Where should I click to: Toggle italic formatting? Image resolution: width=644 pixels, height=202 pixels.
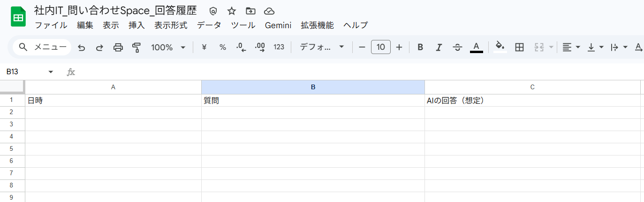[439, 47]
